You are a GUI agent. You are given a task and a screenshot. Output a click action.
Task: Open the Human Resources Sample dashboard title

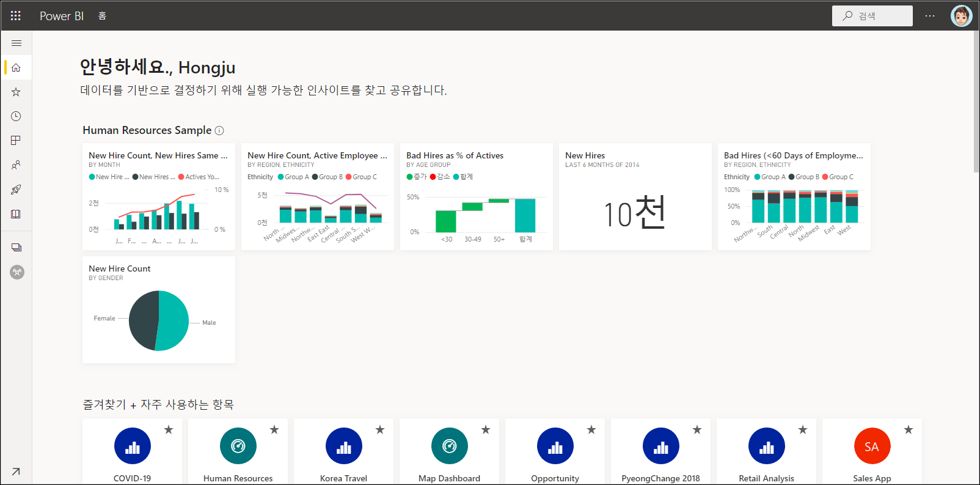(x=147, y=130)
